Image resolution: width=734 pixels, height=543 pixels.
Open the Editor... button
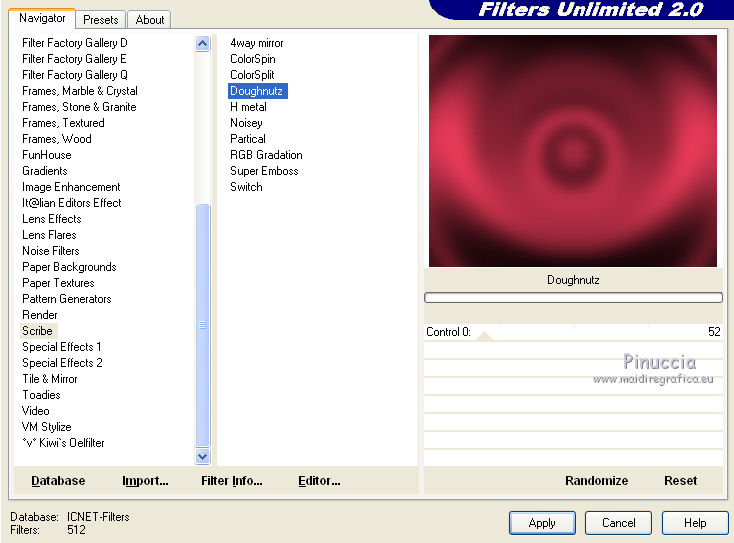[319, 481]
